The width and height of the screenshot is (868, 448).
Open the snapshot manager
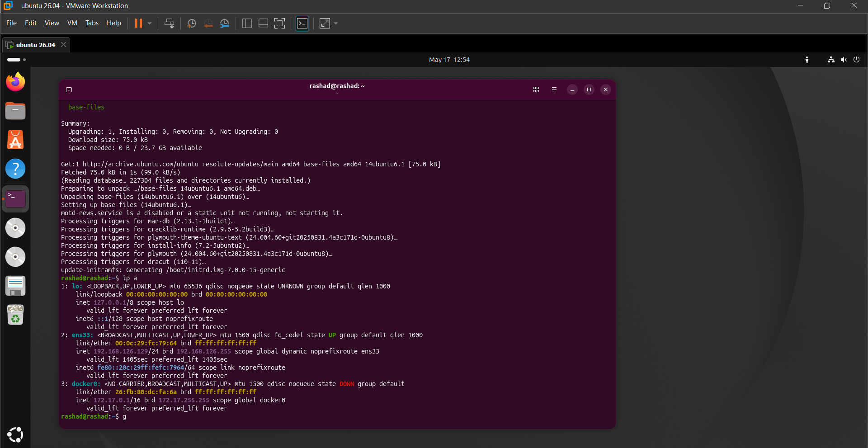[x=225, y=24]
